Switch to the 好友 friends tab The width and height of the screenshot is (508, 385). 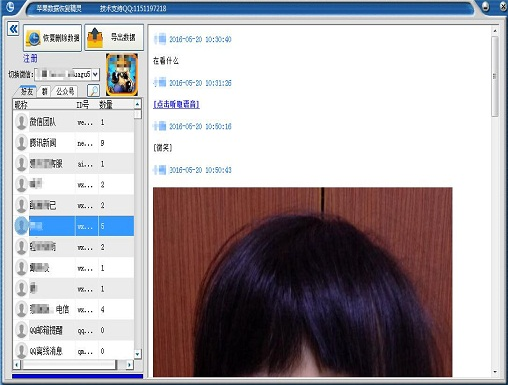[x=27, y=91]
